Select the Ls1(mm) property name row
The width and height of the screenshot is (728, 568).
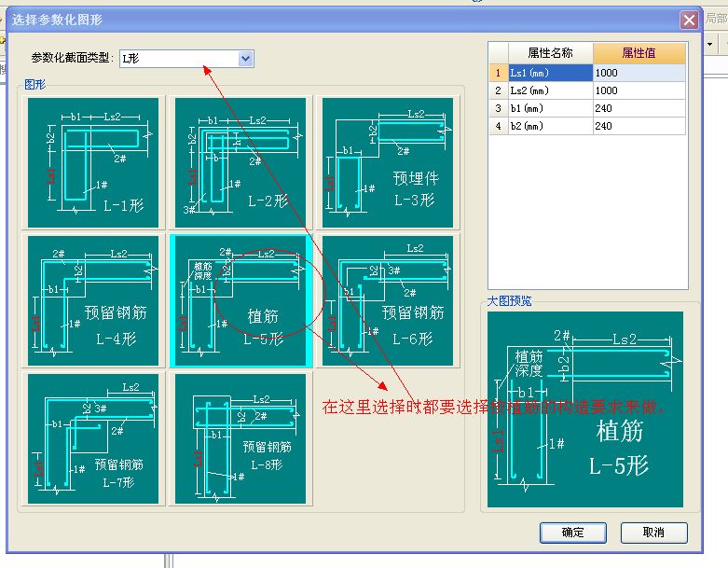coord(550,73)
